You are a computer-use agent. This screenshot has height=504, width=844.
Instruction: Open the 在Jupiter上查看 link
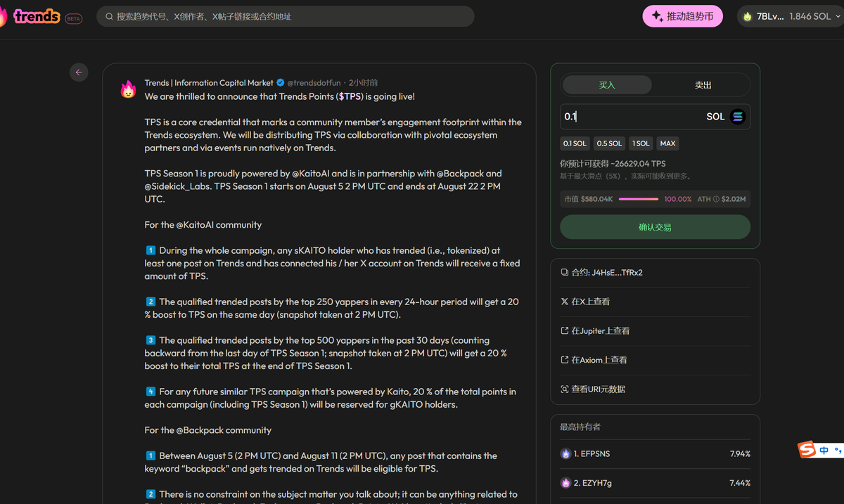600,330
